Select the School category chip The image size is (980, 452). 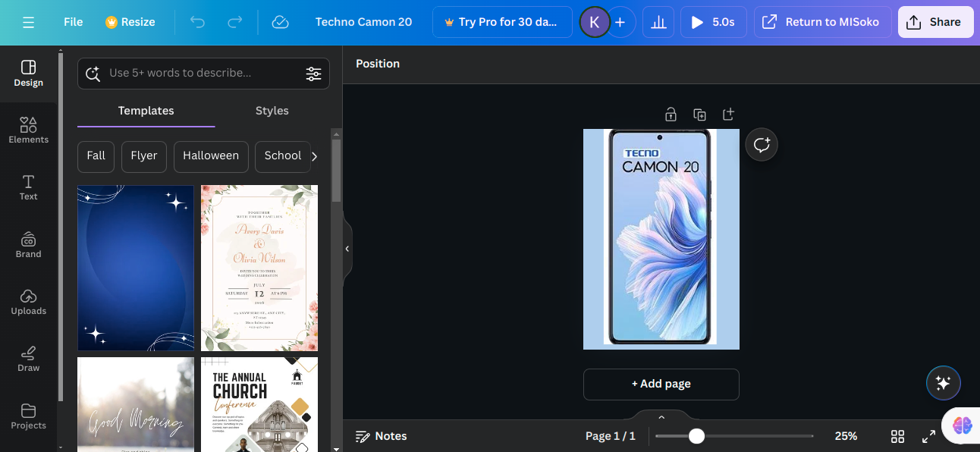(x=282, y=156)
